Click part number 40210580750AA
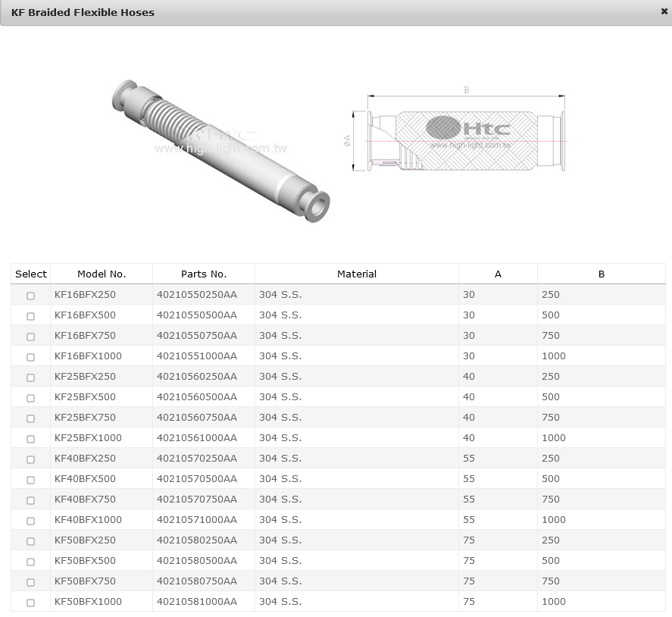Viewport: 672px width, 617px height. click(197, 581)
